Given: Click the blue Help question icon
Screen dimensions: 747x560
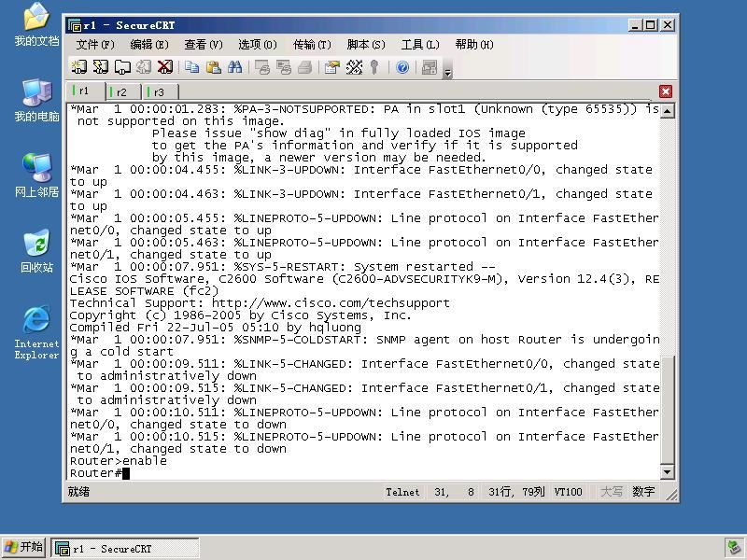Looking at the screenshot, I should (x=402, y=67).
